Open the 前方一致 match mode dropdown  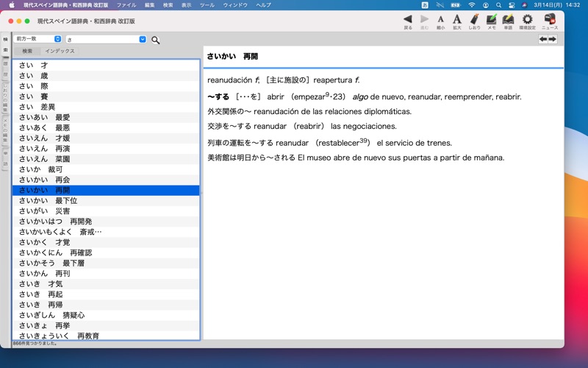click(37, 39)
